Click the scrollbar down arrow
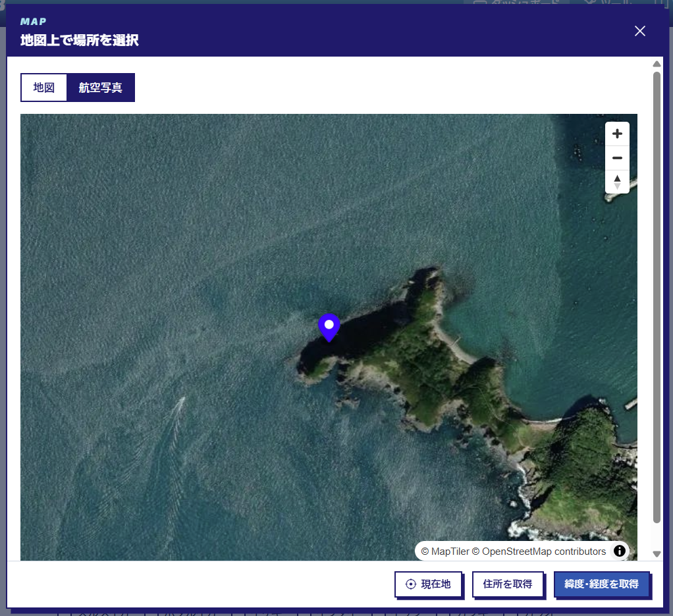Image resolution: width=673 pixels, height=616 pixels. pos(657,553)
